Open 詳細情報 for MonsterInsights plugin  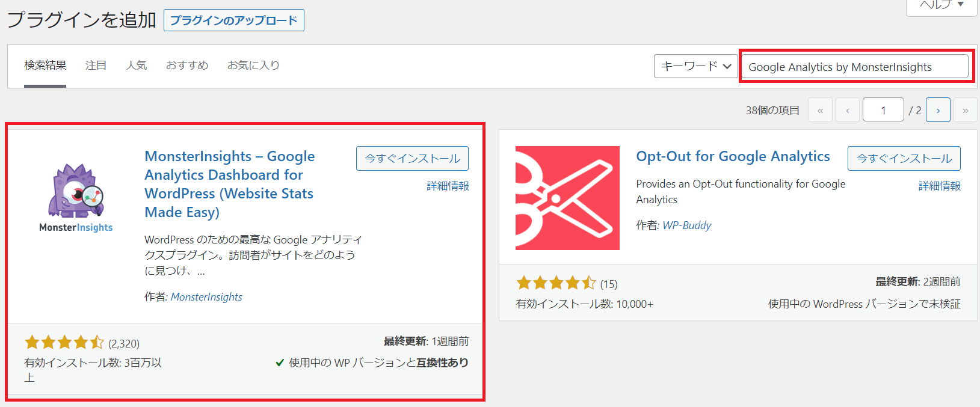(447, 186)
